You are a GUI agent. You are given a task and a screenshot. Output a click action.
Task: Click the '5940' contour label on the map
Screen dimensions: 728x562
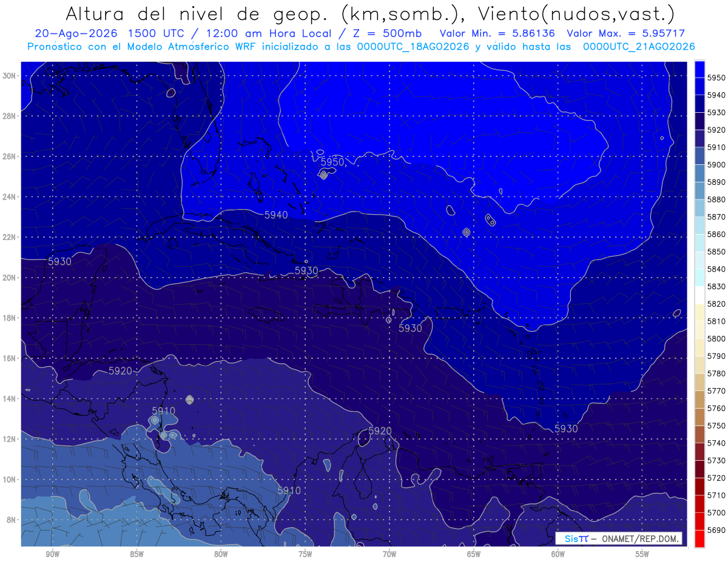tap(276, 215)
